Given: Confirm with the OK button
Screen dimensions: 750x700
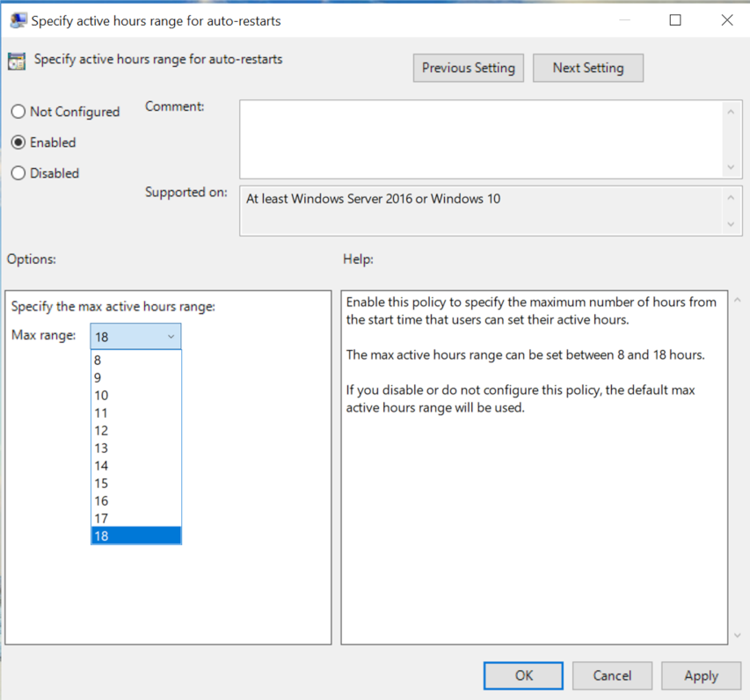Looking at the screenshot, I should pyautogui.click(x=523, y=675).
